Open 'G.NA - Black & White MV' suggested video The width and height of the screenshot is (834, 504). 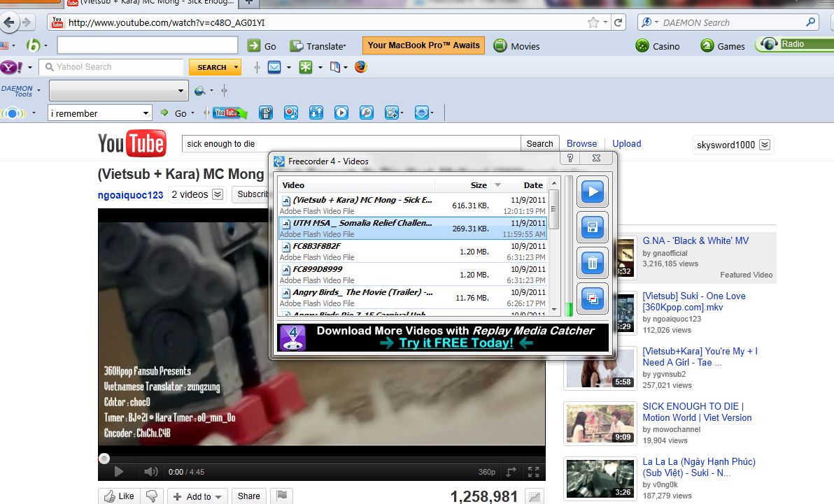click(695, 241)
